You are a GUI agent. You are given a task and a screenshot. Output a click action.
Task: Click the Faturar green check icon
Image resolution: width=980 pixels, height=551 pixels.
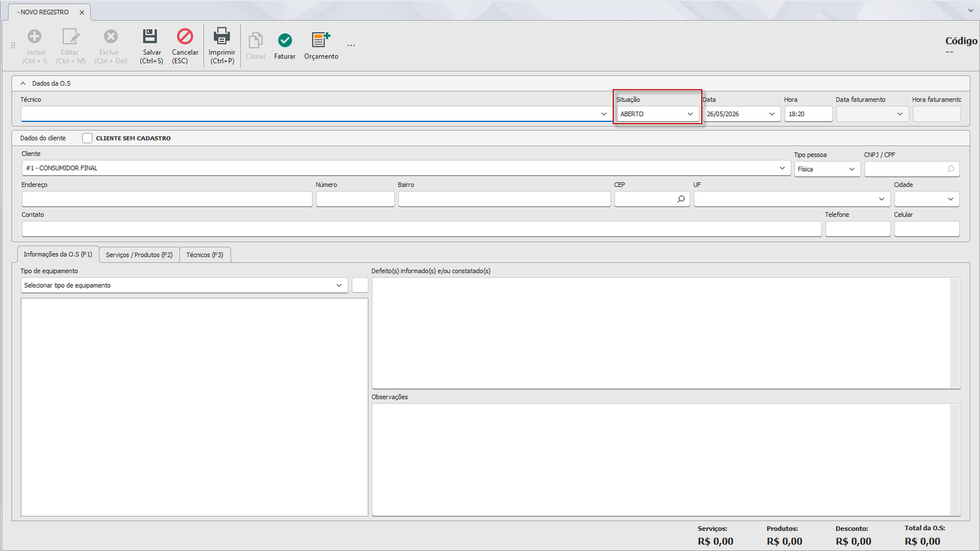(285, 40)
